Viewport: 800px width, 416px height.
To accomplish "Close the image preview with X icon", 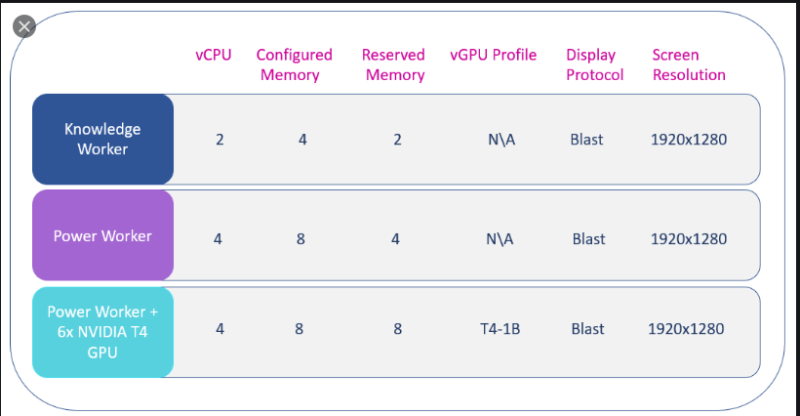I will (x=24, y=27).
